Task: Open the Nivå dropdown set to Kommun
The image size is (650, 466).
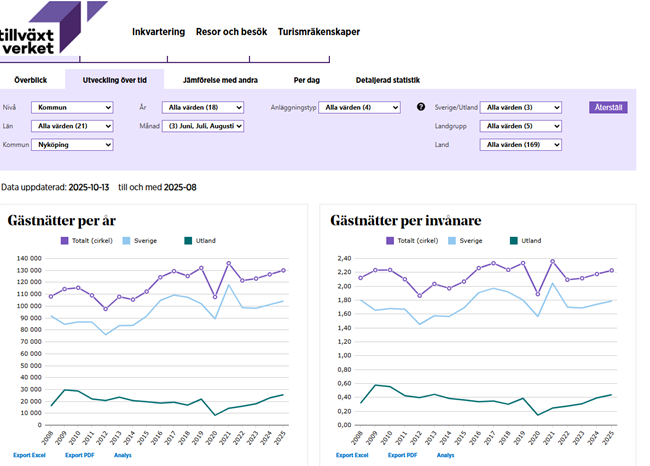Action: pyautogui.click(x=72, y=107)
